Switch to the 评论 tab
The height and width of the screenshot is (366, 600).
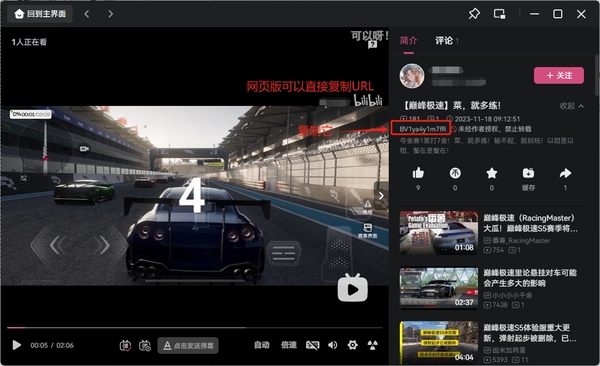pos(444,41)
